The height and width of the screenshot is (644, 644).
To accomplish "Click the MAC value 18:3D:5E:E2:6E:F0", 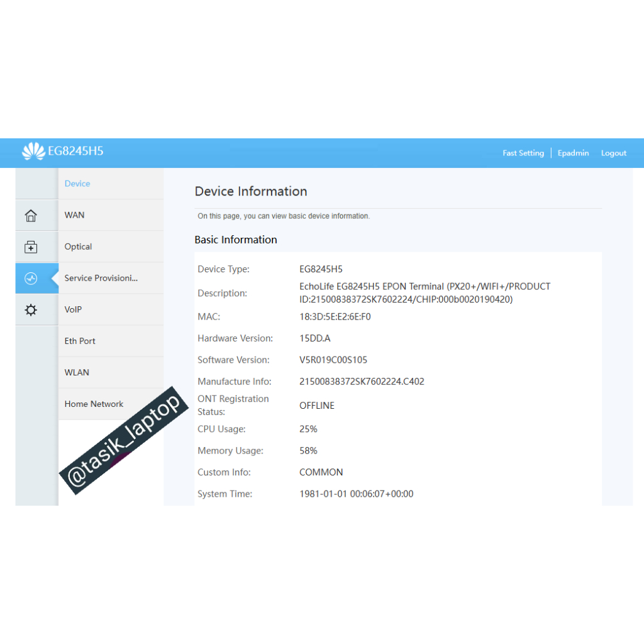I will 335,317.
